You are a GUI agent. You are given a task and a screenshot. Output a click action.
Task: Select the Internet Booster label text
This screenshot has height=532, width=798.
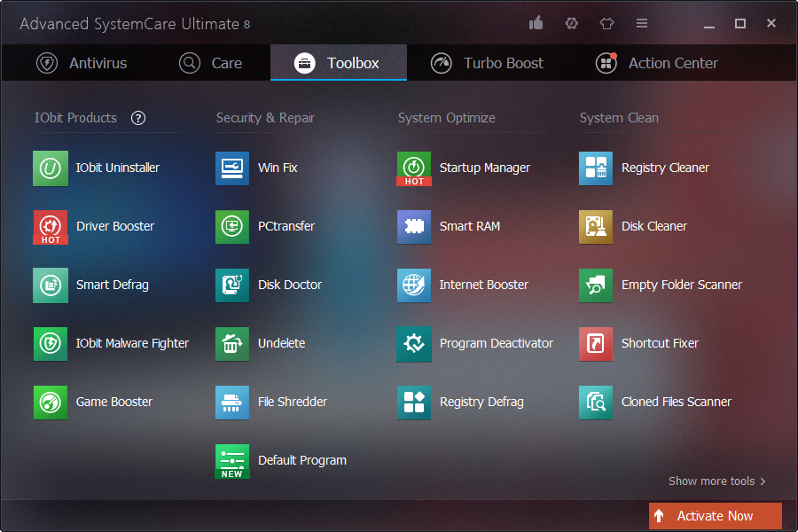484,286
